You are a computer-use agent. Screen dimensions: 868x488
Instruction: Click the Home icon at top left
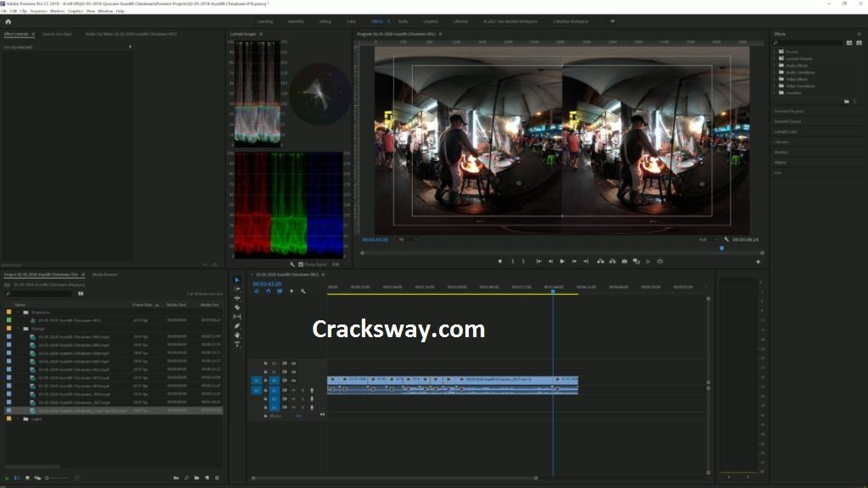[x=8, y=21]
